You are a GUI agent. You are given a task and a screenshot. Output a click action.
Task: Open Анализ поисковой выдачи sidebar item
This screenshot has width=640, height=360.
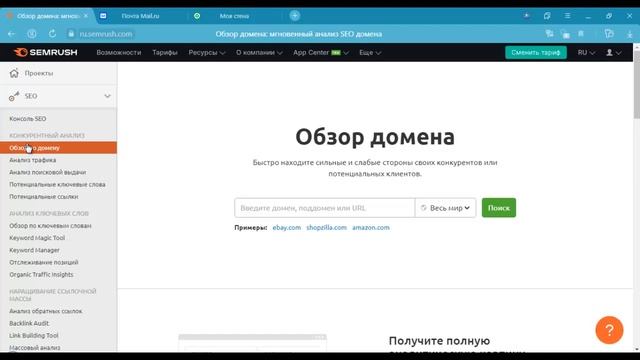[x=48, y=172]
